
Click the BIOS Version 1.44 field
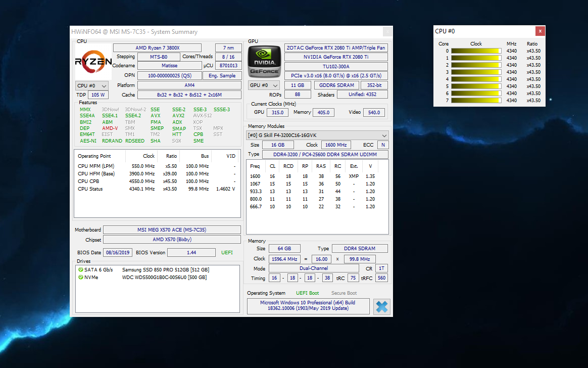(191, 253)
